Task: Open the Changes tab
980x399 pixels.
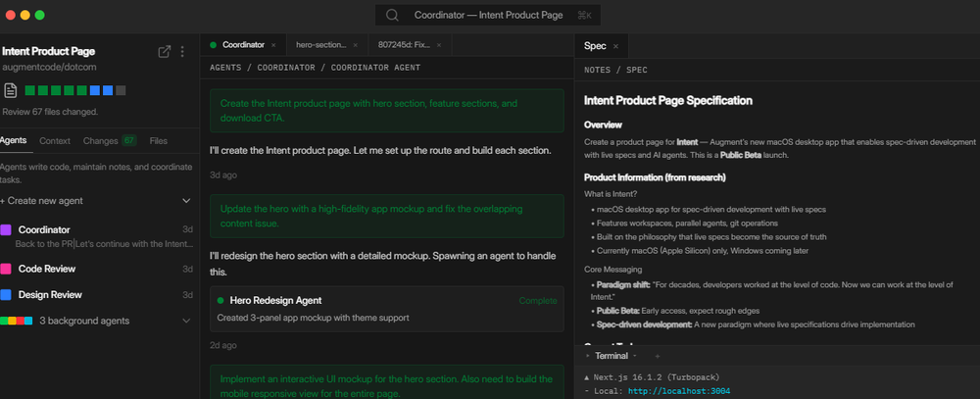Action: coord(110,141)
